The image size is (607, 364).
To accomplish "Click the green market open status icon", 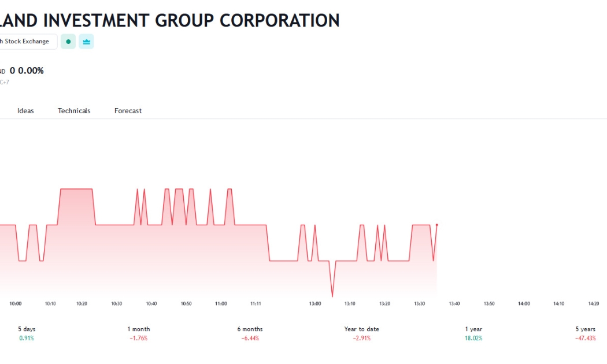I will point(68,42).
